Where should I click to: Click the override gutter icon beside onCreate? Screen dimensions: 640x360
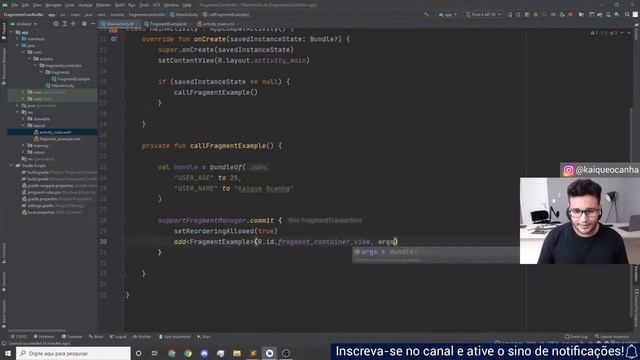113,39
